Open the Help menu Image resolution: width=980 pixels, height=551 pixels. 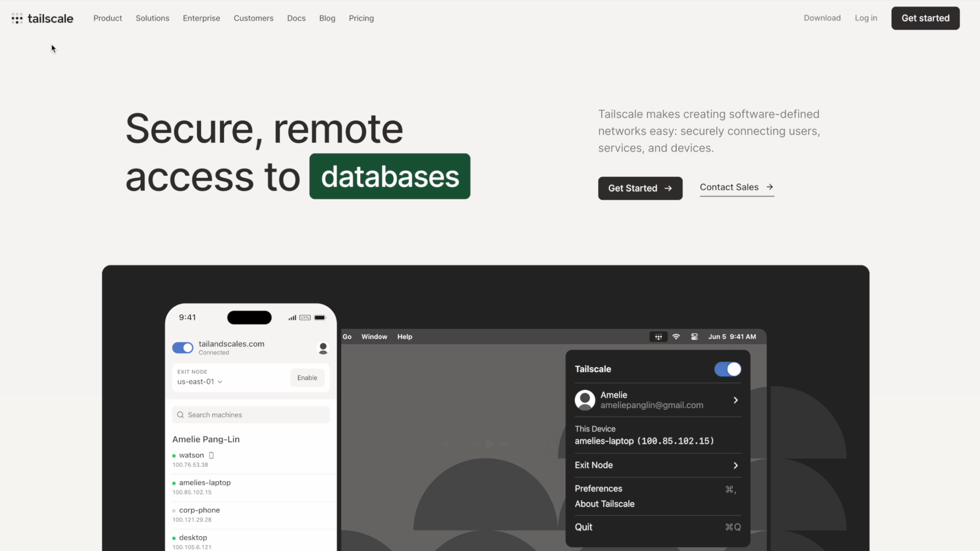click(405, 336)
